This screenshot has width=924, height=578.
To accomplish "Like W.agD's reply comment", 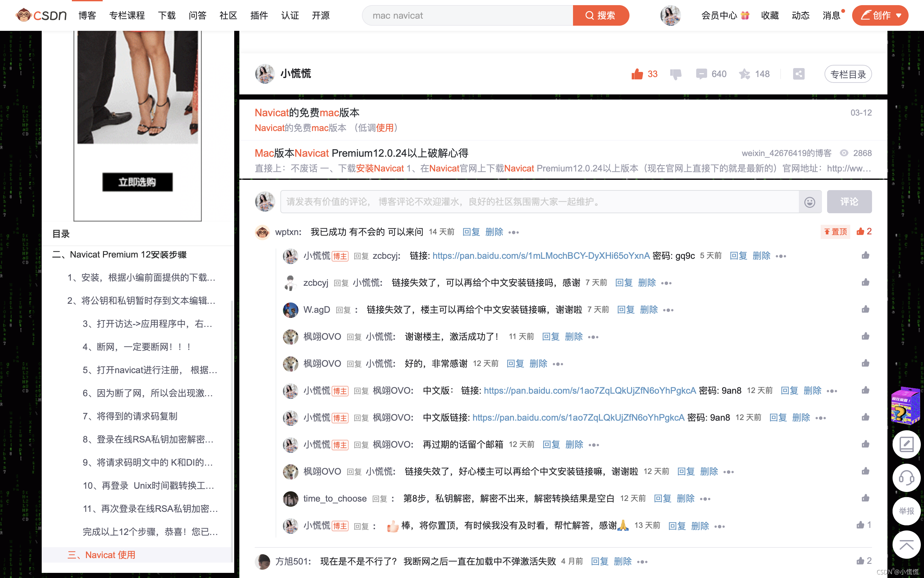I will (865, 309).
